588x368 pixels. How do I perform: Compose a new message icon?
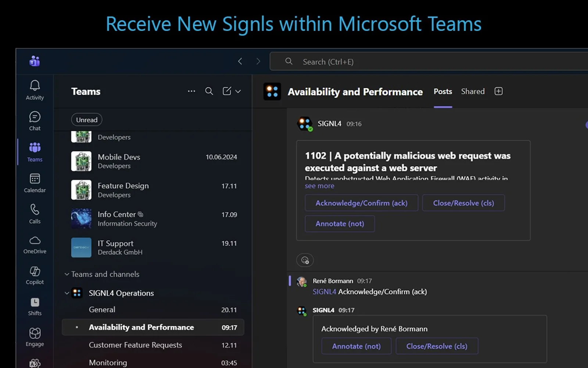[x=227, y=91]
